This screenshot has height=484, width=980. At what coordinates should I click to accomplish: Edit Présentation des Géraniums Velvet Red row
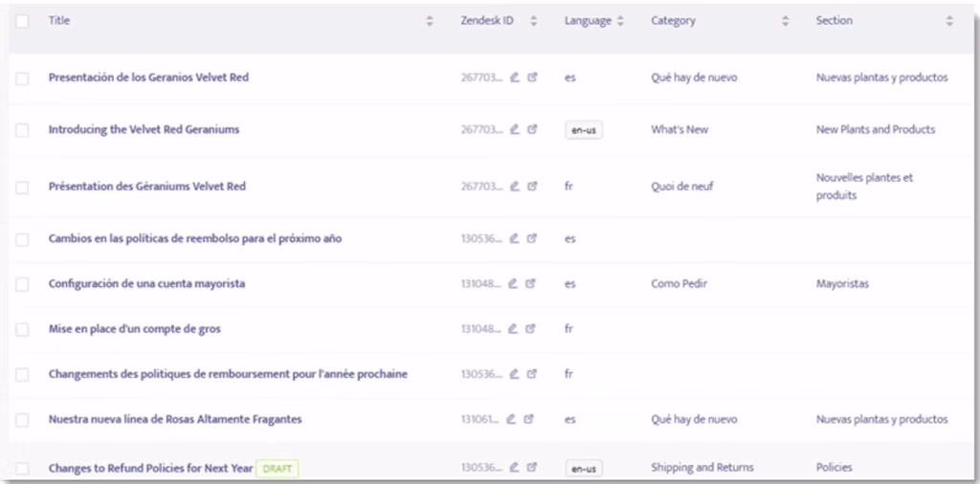[514, 187]
